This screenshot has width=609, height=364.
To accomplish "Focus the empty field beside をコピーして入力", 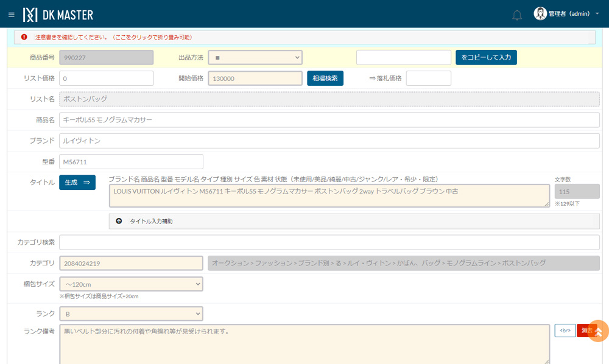I will click(404, 57).
